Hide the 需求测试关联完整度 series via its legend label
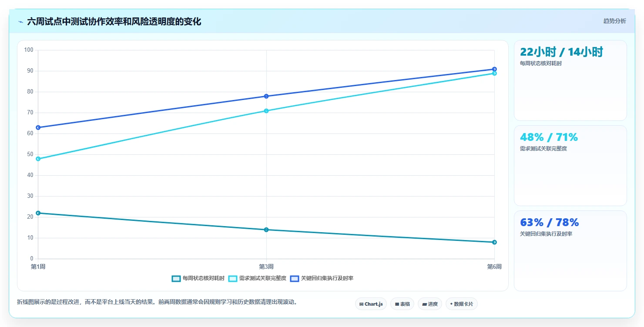Screen dimensions: 644x327 tap(262, 279)
